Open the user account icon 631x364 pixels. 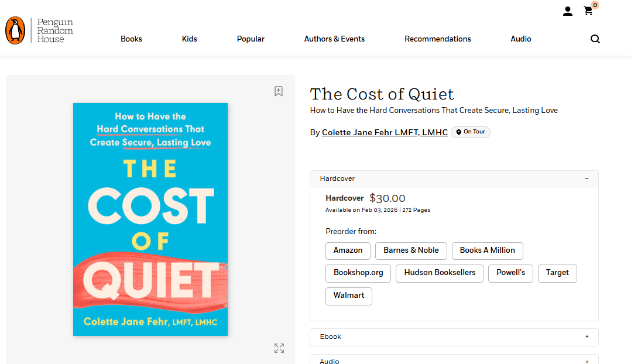click(x=567, y=11)
